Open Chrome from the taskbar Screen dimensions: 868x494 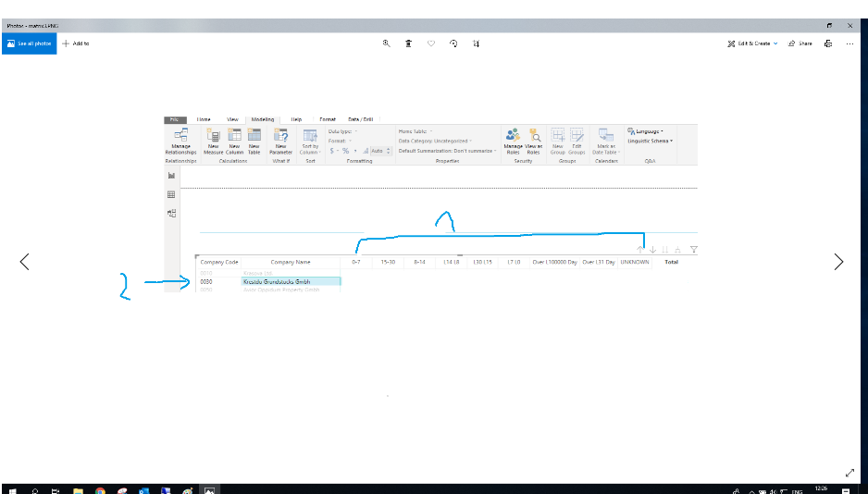click(100, 490)
